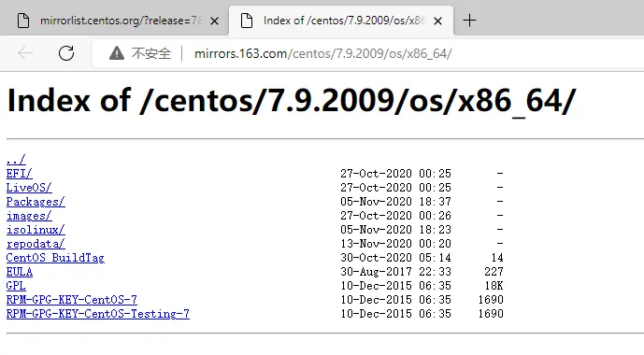644x355 pixels.
Task: Close the mirrorlist.centos.org tab
Action: pos(214,21)
